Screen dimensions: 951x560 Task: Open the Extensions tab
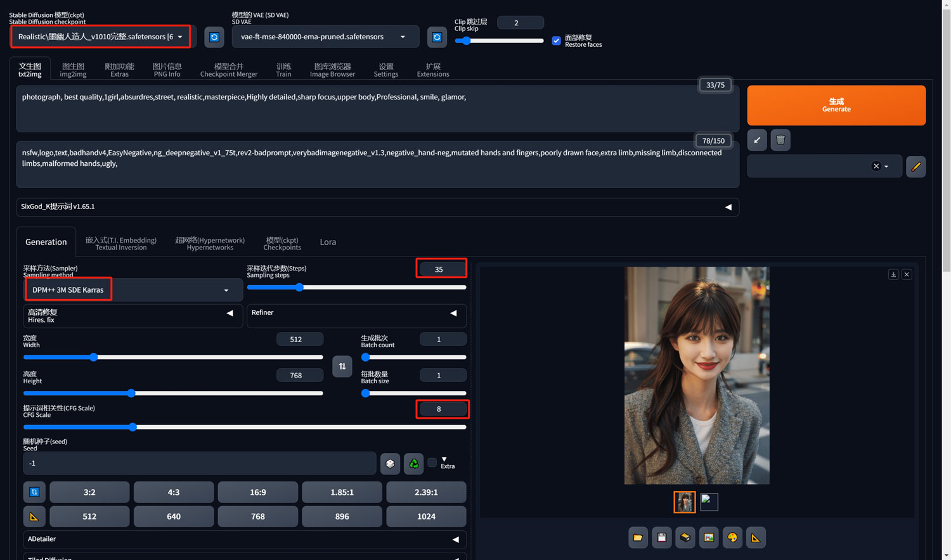click(x=433, y=70)
